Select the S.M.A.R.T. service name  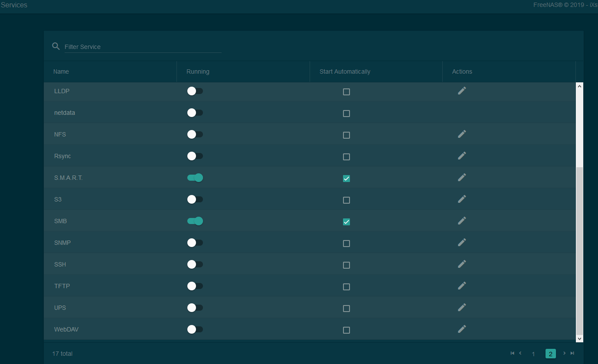(x=69, y=178)
